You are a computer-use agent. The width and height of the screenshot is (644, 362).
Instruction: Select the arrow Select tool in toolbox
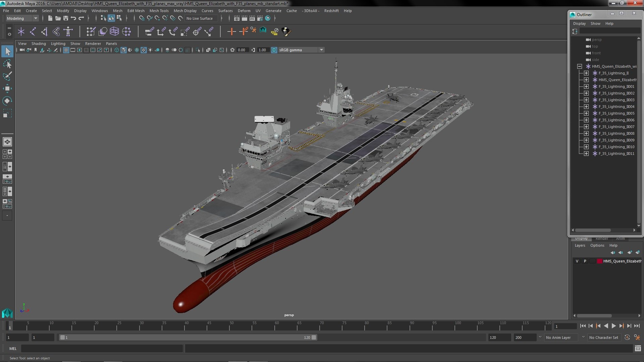pyautogui.click(x=7, y=51)
